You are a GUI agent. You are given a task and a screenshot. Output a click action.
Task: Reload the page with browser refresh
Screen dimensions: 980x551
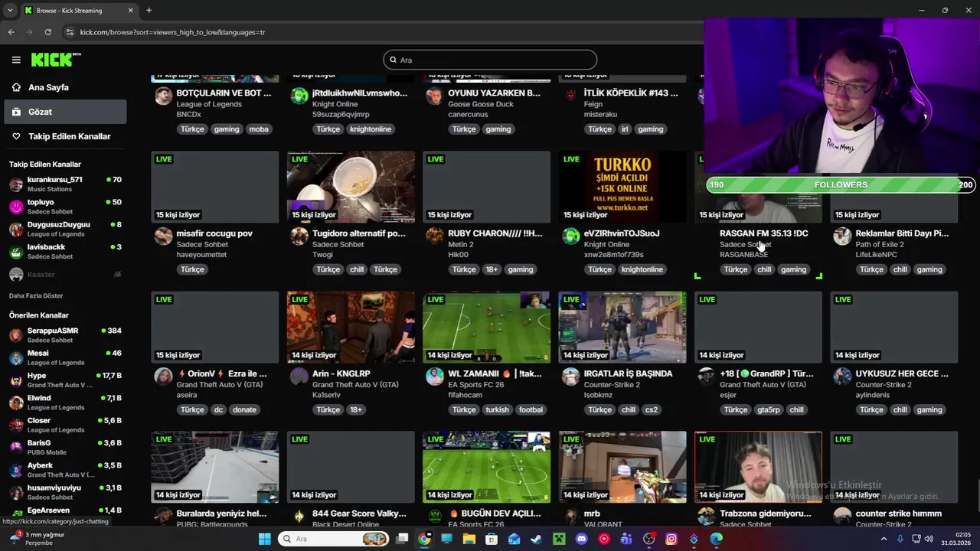point(47,32)
